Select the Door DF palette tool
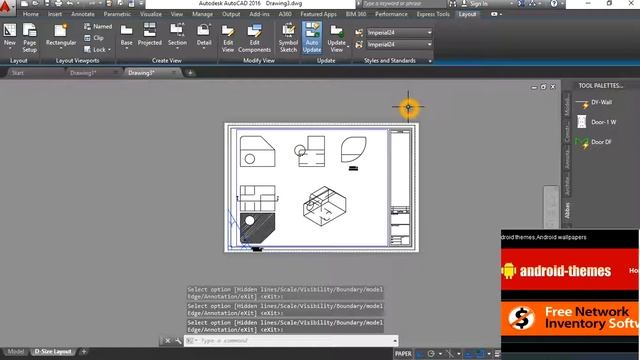Screen dimensions: 640x360 click(593, 142)
